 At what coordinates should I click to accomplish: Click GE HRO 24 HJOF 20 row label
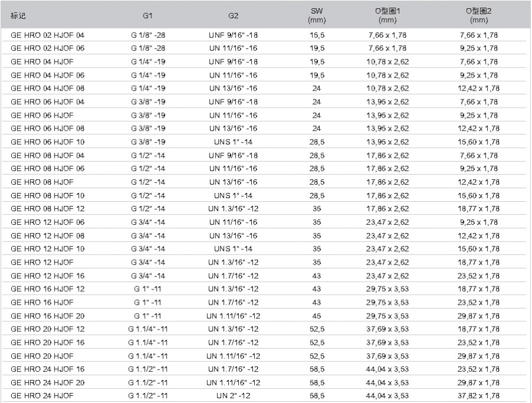[x=47, y=383]
